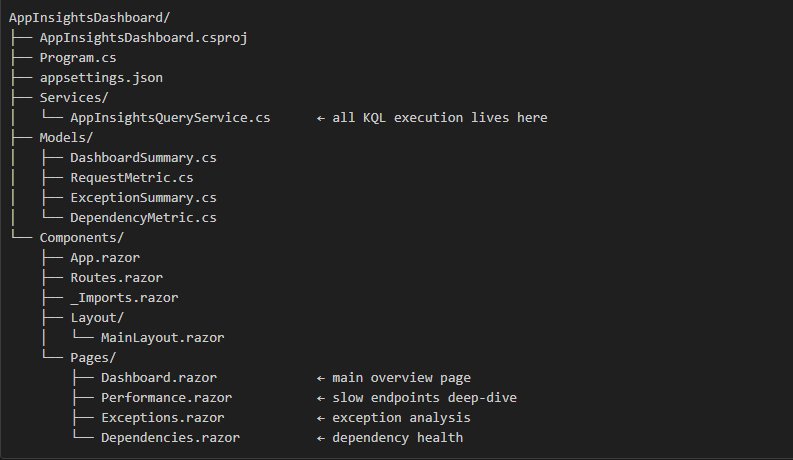Select DependencyMetric.cs file

[x=143, y=217]
